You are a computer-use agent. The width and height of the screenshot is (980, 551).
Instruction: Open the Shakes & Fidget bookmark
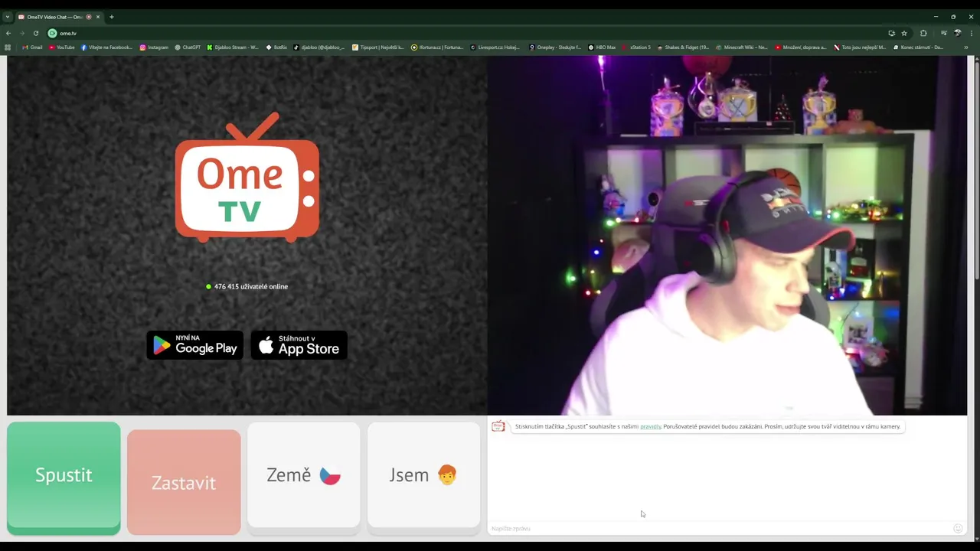[x=683, y=47]
